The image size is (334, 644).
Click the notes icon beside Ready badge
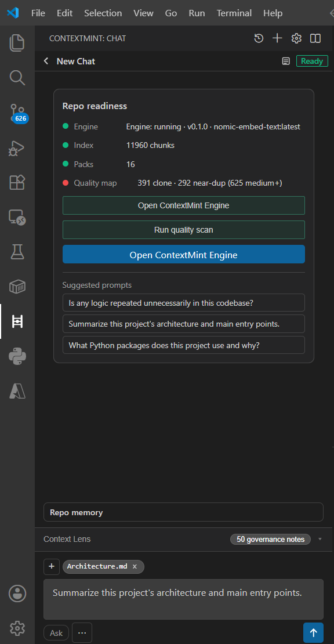click(x=286, y=61)
